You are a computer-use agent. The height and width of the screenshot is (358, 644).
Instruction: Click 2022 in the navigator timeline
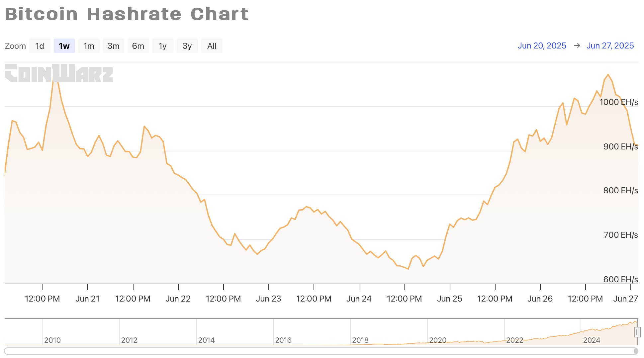514,340
